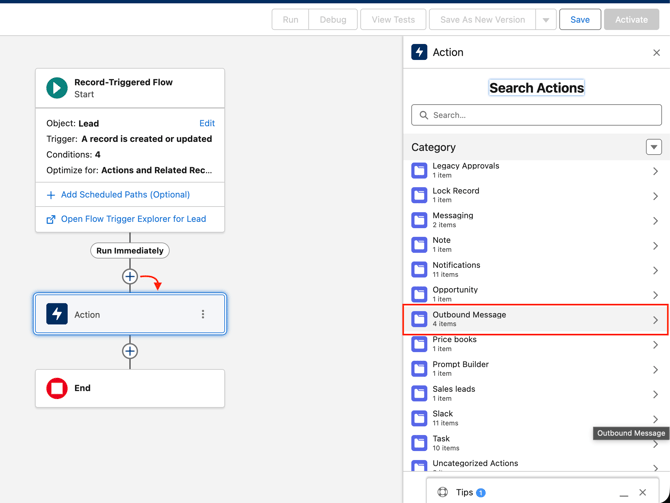Click the Action lightning bolt icon in canvas node
Viewport: 670px width, 503px height.
pos(57,314)
